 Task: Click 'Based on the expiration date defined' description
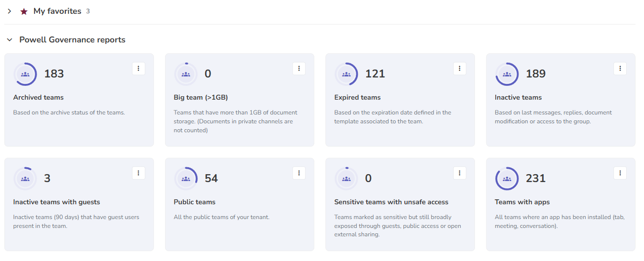[393, 117]
